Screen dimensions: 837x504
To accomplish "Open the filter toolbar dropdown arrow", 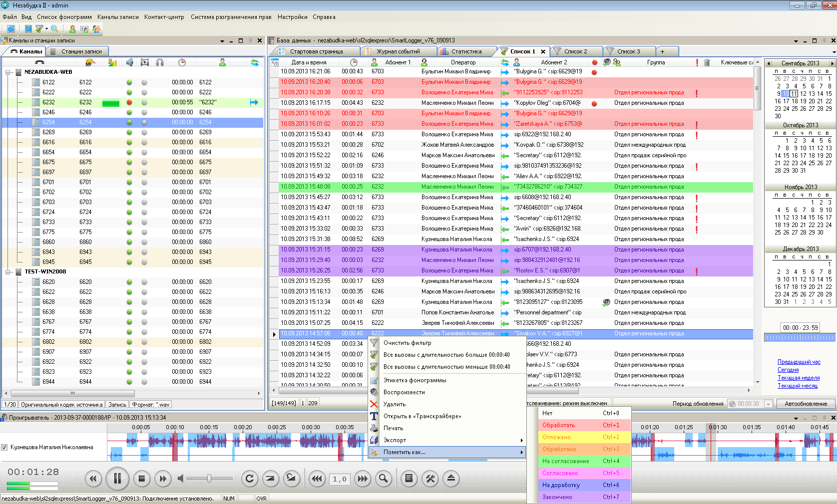I will coord(46,29).
